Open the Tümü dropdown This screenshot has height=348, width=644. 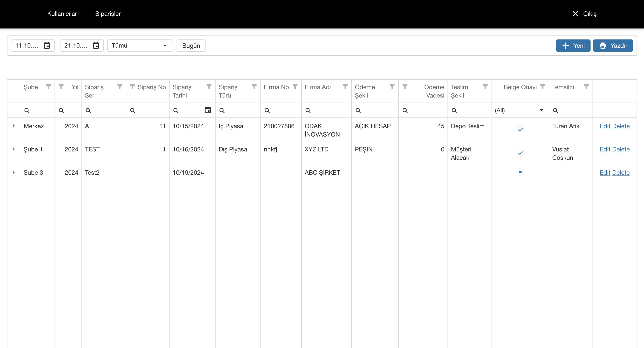(140, 46)
